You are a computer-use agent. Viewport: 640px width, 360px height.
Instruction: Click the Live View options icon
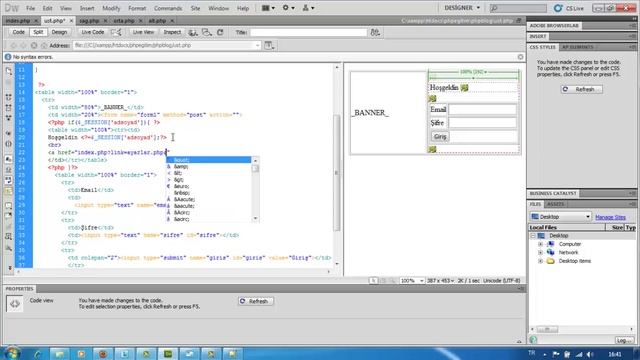pyautogui.click(x=269, y=45)
